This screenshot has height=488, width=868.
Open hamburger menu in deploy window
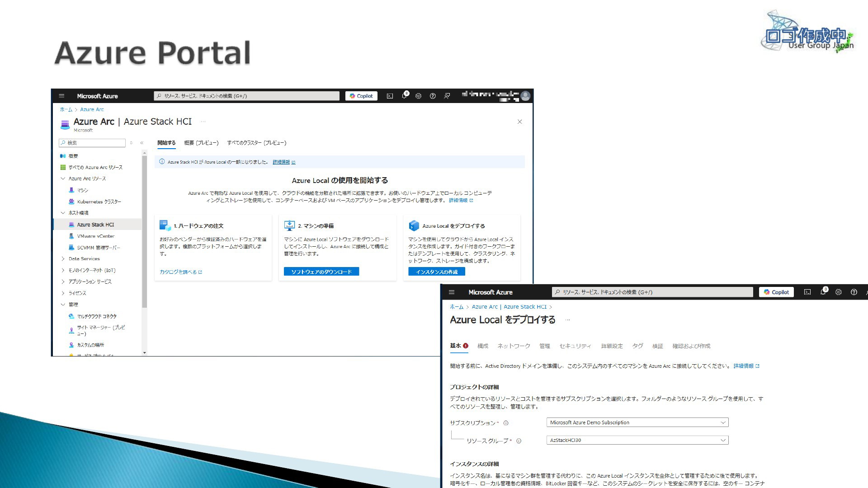point(451,292)
